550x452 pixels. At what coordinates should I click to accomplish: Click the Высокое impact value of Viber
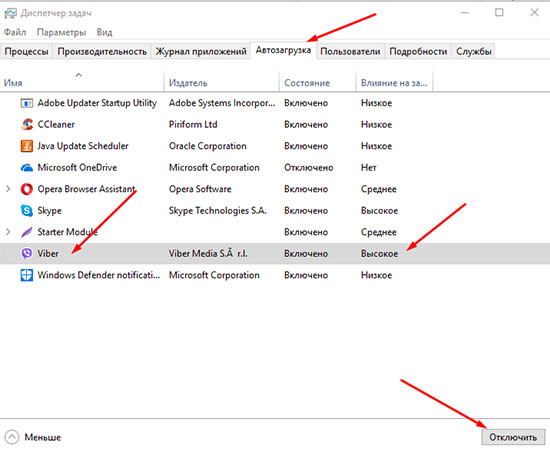point(380,254)
